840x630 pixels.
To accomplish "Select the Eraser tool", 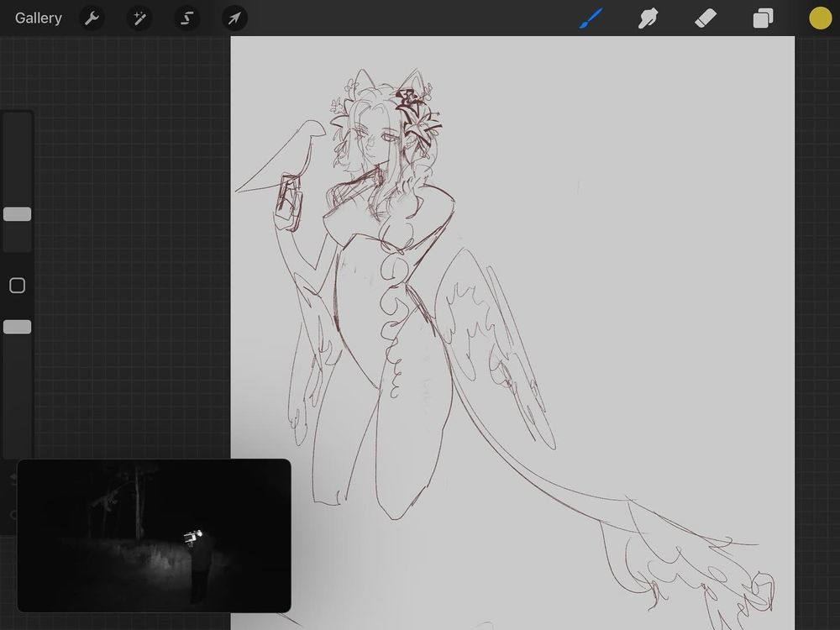I will (705, 18).
